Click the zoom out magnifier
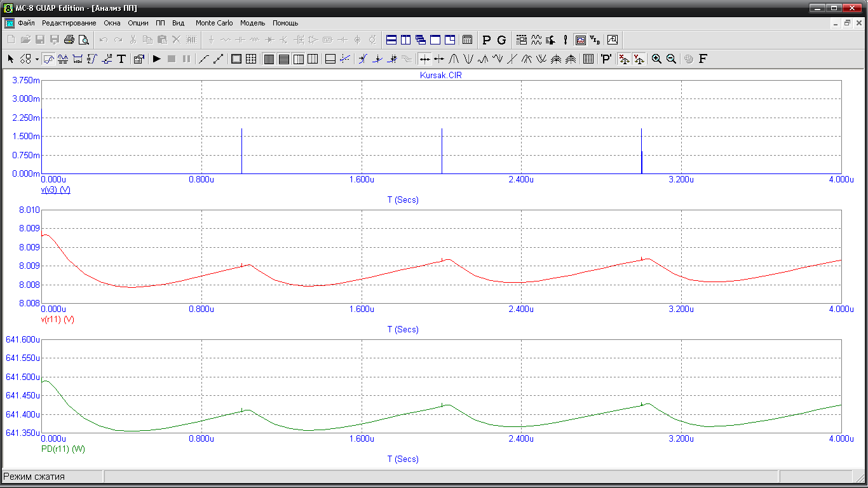Screen dimensions: 868x488 click(x=671, y=58)
